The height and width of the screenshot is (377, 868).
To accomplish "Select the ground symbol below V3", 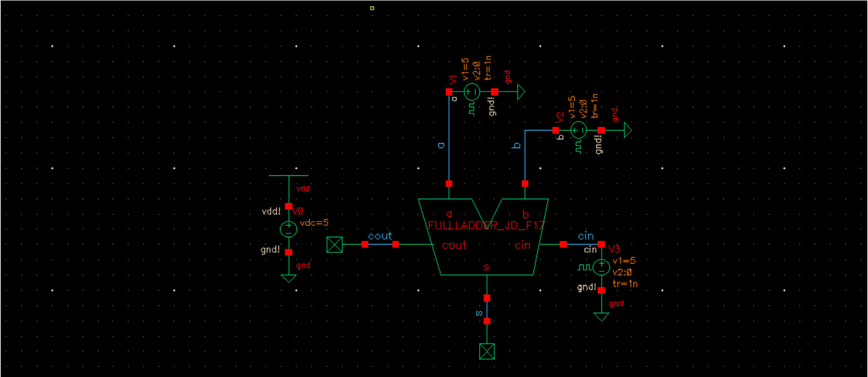I will [x=602, y=317].
